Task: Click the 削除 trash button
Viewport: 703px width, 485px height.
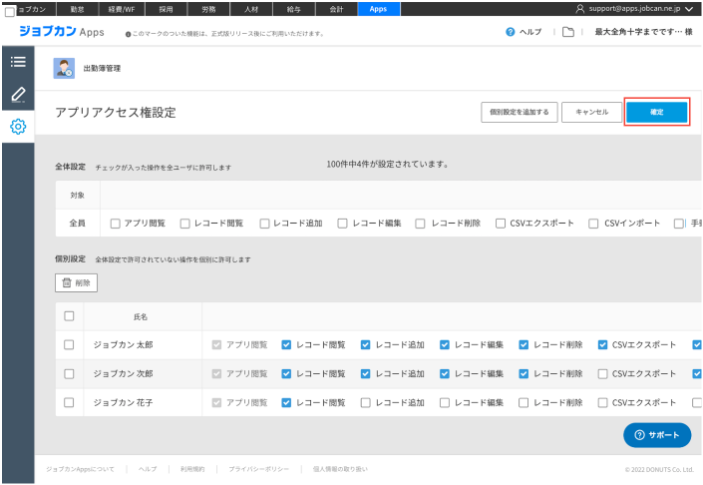Action: coord(76,283)
